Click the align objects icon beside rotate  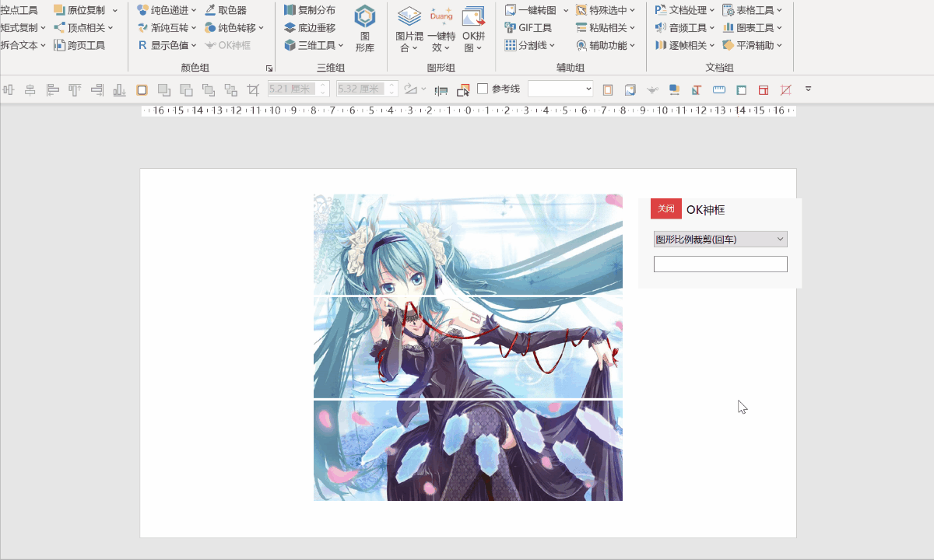pyautogui.click(x=441, y=89)
